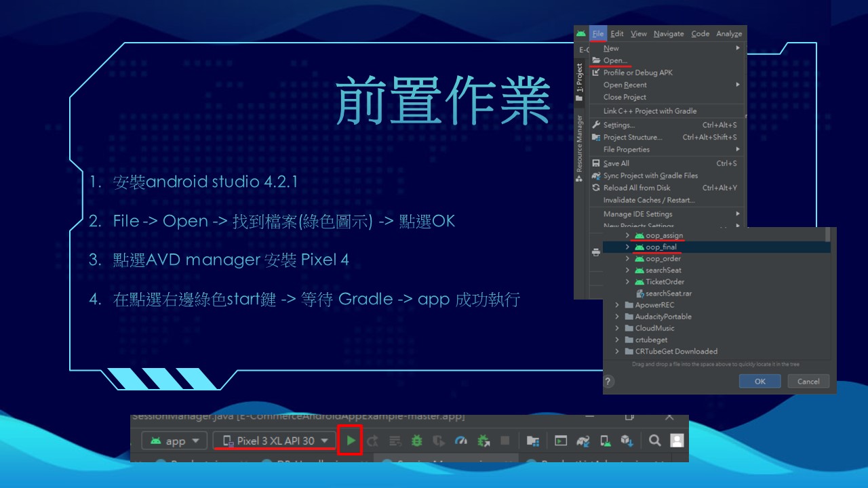Expand the oop_assign folder chevron
This screenshot has height=488, width=868.
[x=628, y=235]
